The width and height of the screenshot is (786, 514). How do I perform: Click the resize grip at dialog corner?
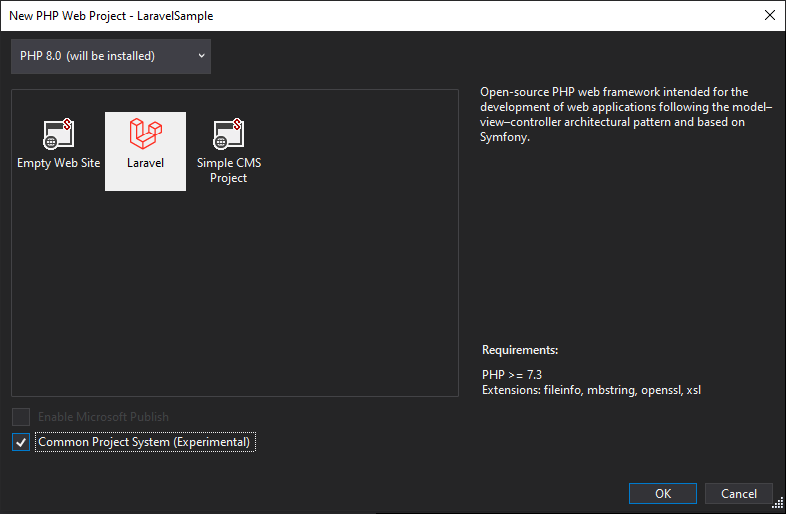778,503
